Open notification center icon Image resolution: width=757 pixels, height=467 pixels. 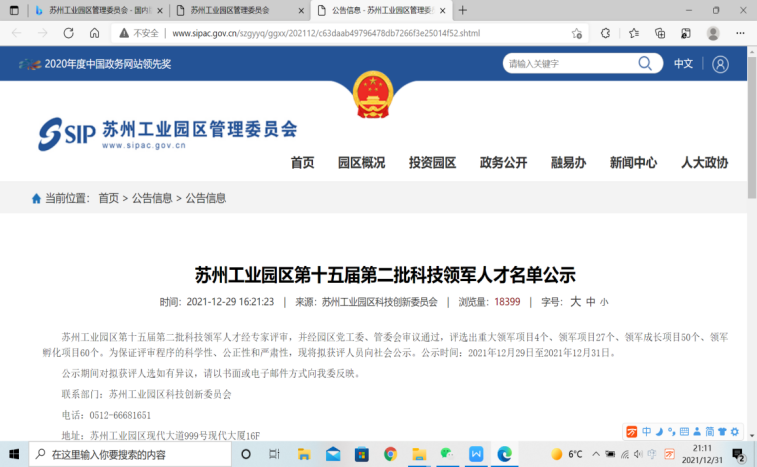point(738,454)
